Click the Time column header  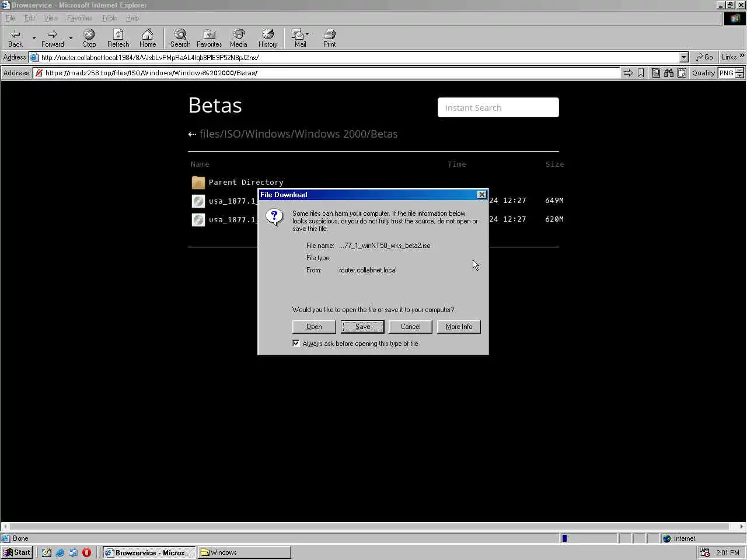pyautogui.click(x=457, y=164)
